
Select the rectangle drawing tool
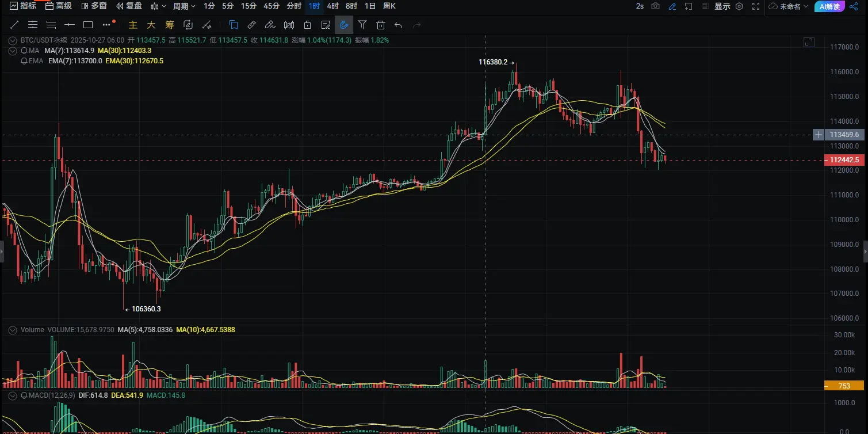[88, 25]
